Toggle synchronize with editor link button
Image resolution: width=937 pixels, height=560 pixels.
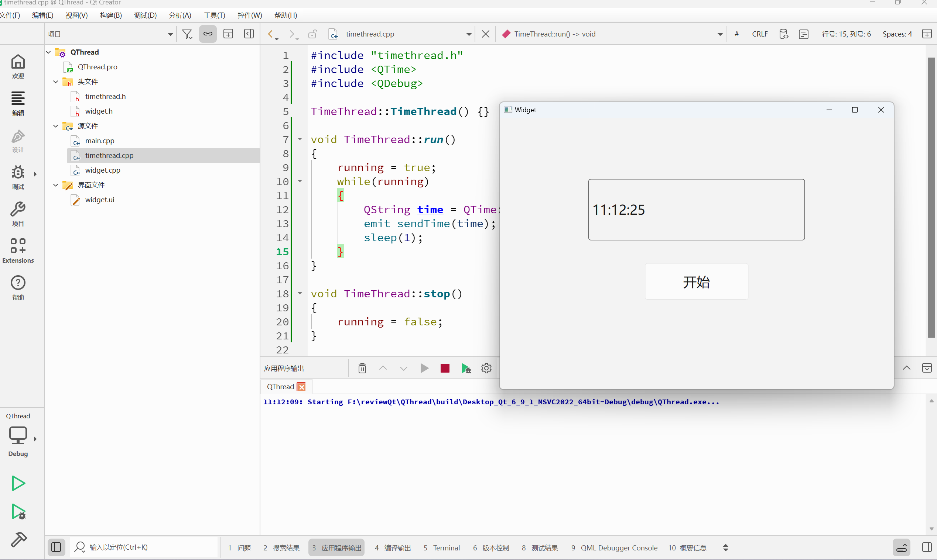click(208, 34)
